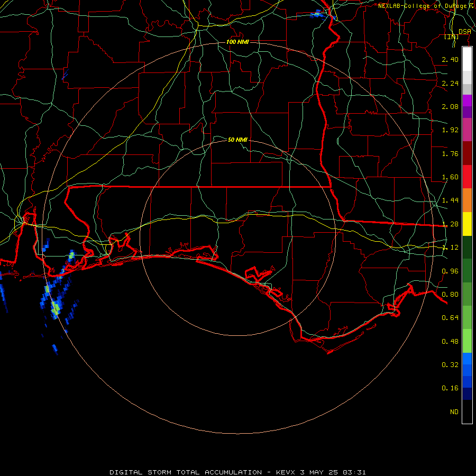
Task: Click the 100 NMI range ring label
Action: coord(237,42)
